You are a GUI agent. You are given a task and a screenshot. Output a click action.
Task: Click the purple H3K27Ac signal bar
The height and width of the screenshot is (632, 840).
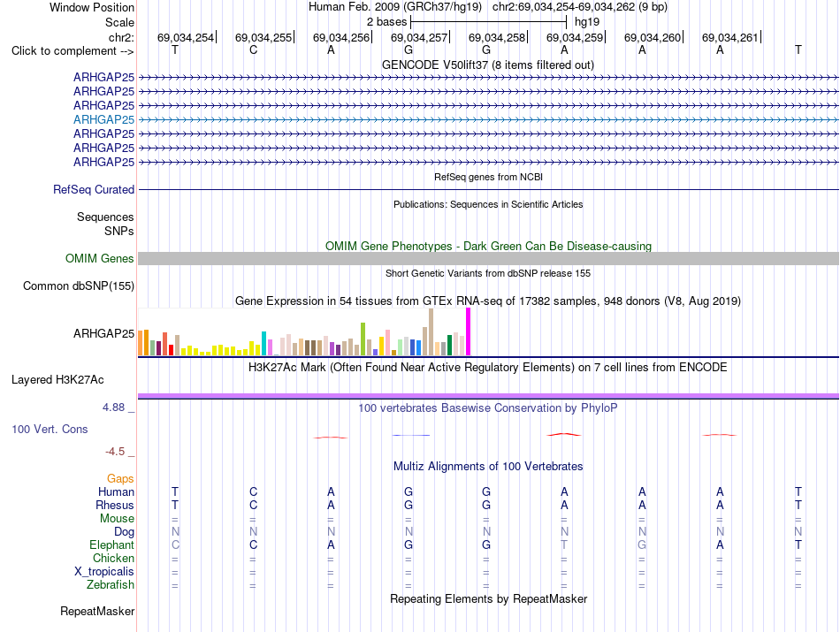pos(489,396)
